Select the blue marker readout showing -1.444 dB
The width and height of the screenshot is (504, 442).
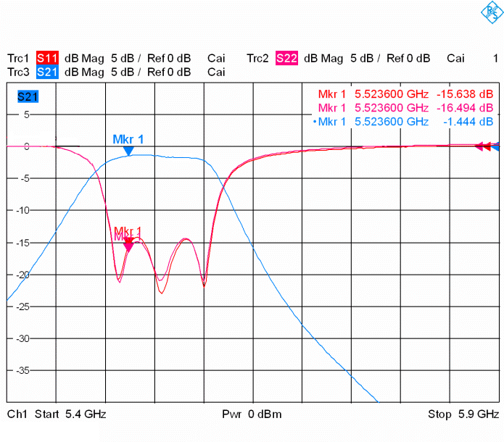pyautogui.click(x=406, y=121)
